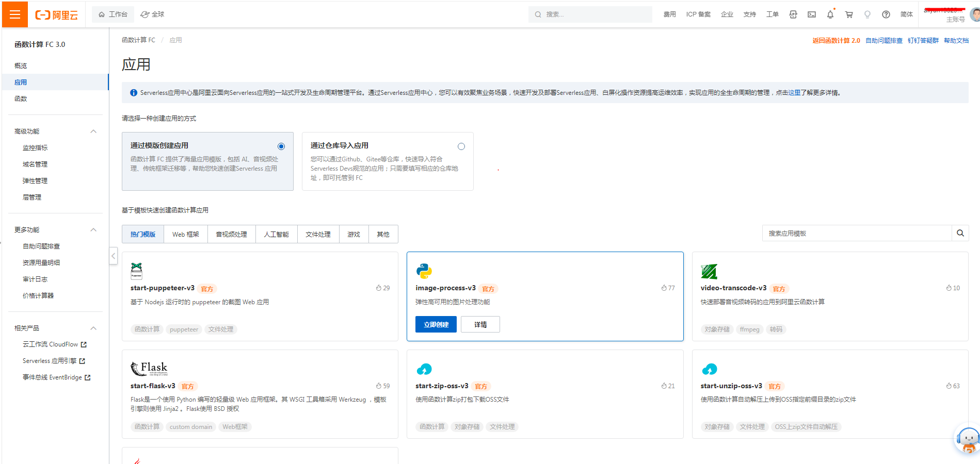
Task: Switch to the 音视频处理 tab
Action: point(232,234)
